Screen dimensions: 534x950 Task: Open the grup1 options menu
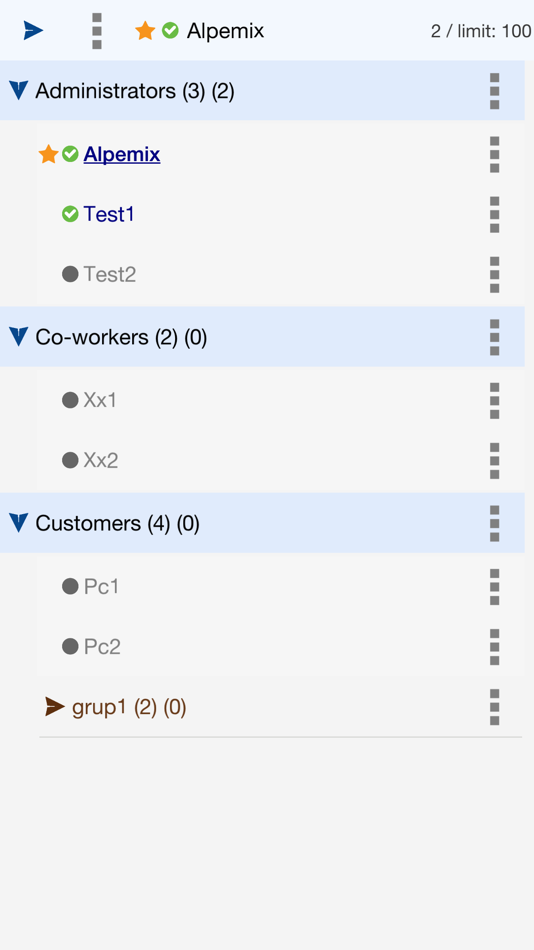pos(495,707)
